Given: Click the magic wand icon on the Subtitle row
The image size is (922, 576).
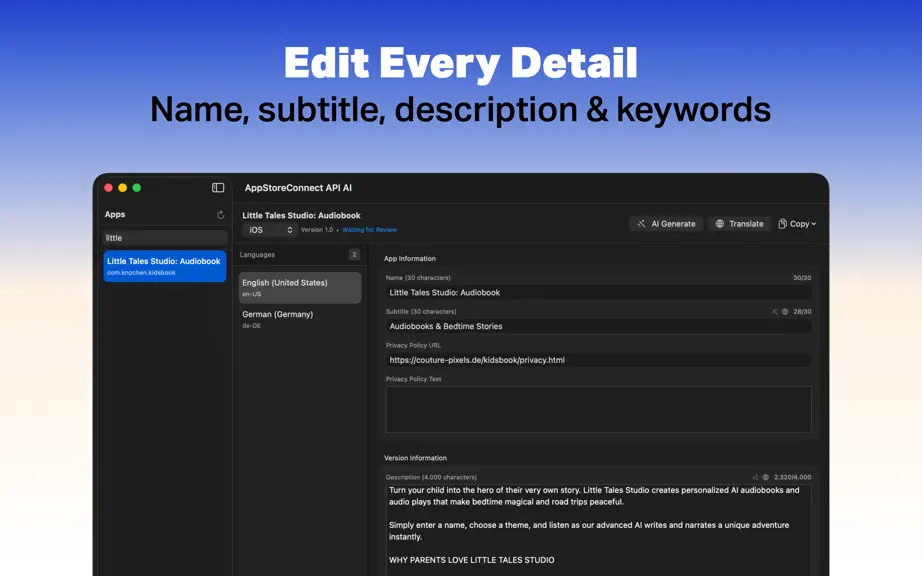Looking at the screenshot, I should (774, 312).
